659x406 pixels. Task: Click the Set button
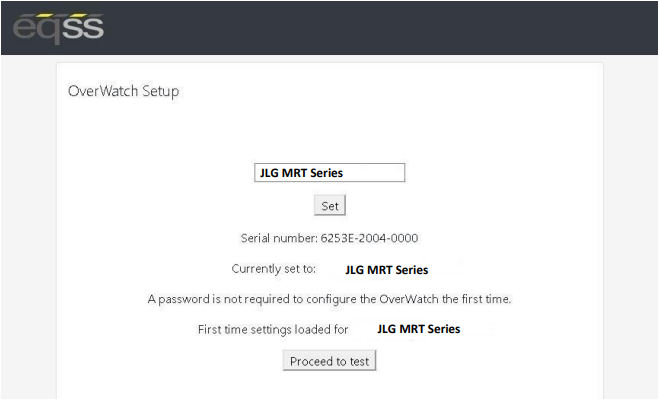coord(330,206)
